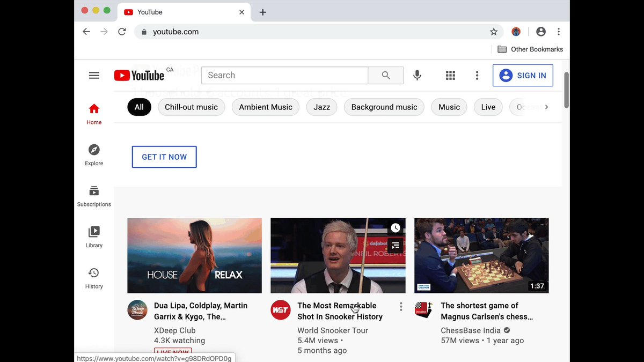The image size is (644, 362).
Task: Open The Most Remarkable Shot video title
Action: click(x=340, y=311)
